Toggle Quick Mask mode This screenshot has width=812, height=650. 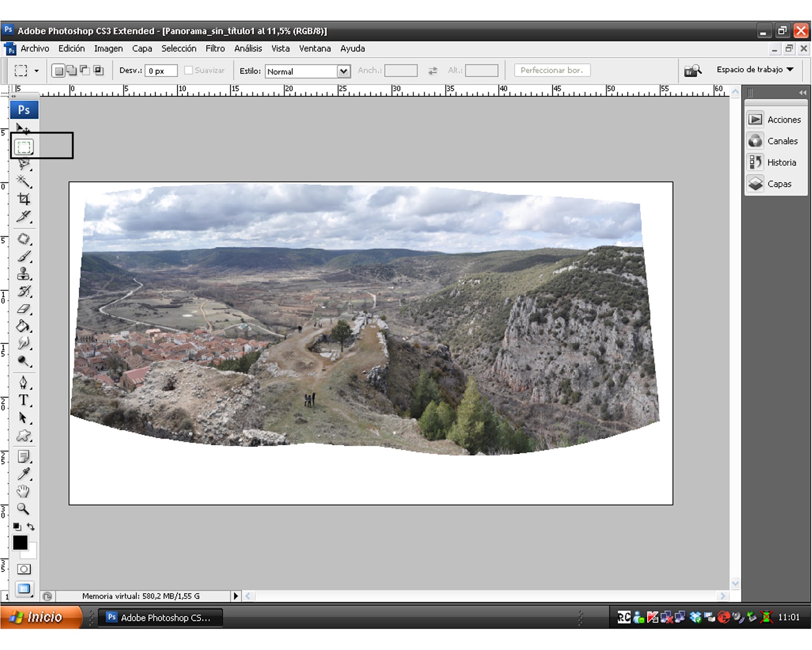click(x=24, y=569)
